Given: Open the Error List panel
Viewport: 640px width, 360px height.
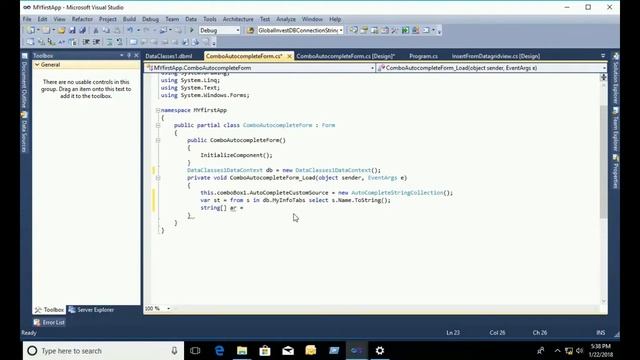Looking at the screenshot, I should click(49, 322).
